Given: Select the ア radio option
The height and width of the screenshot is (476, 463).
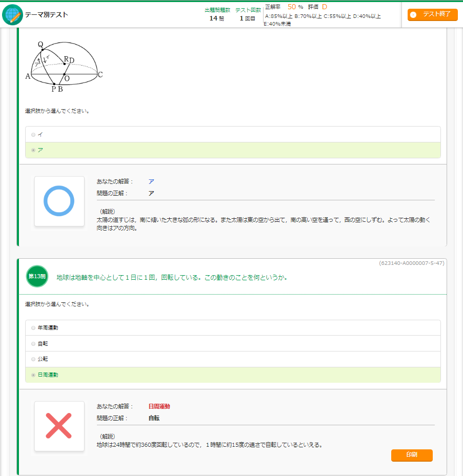Looking at the screenshot, I should coord(33,150).
